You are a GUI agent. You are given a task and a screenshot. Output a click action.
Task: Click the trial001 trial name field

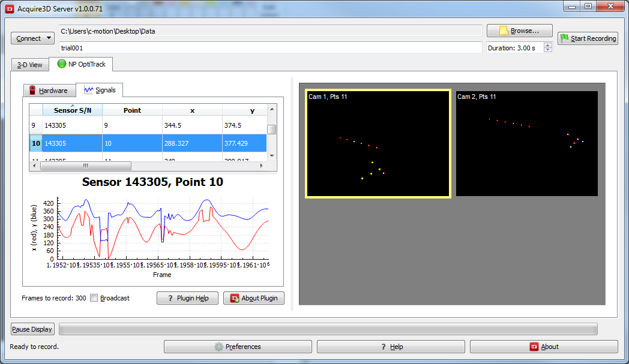tap(270, 48)
